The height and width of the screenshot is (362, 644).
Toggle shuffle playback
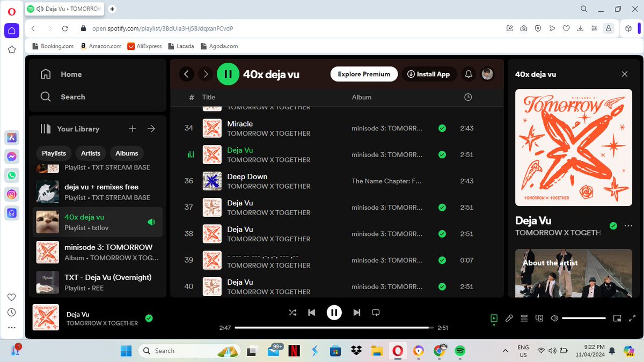[x=292, y=312]
